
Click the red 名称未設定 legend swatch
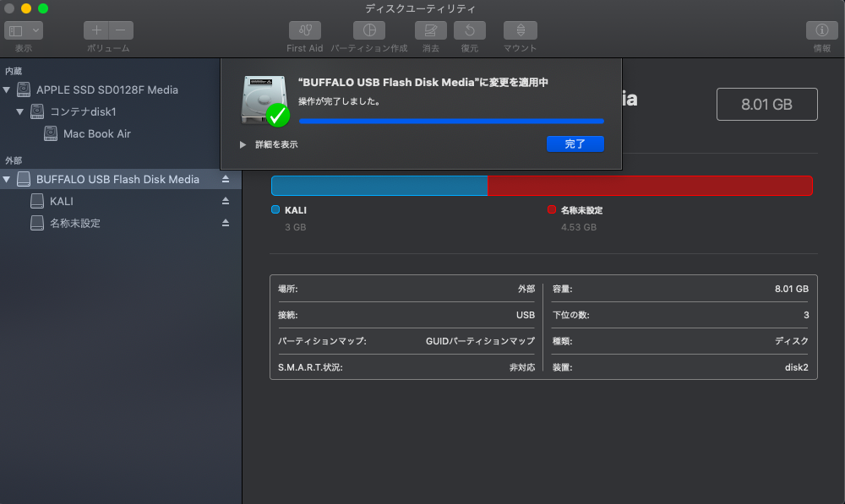point(551,210)
